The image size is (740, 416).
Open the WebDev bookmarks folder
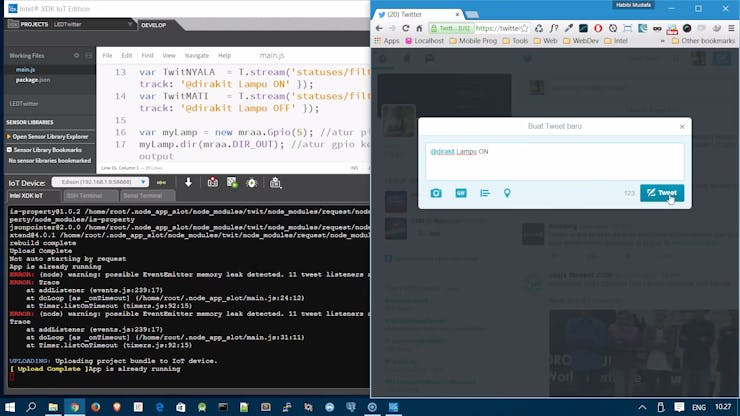[x=580, y=41]
